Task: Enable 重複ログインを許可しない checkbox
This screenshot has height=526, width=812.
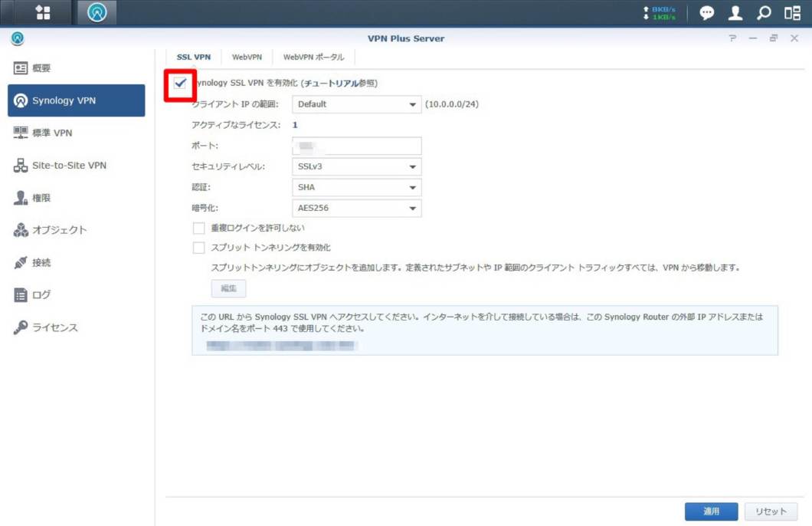Action: [x=199, y=228]
